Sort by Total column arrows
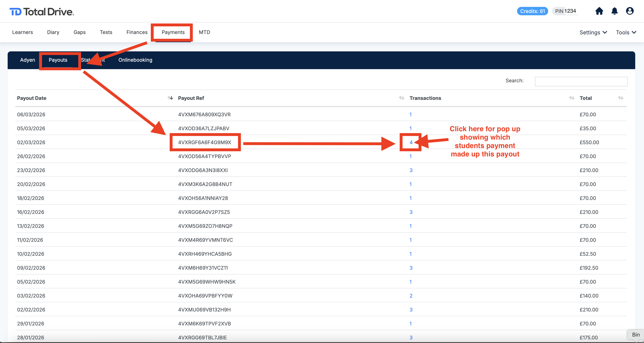 pos(621,98)
